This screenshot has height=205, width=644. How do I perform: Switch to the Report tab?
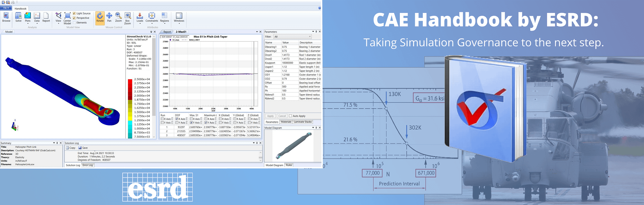167,32
